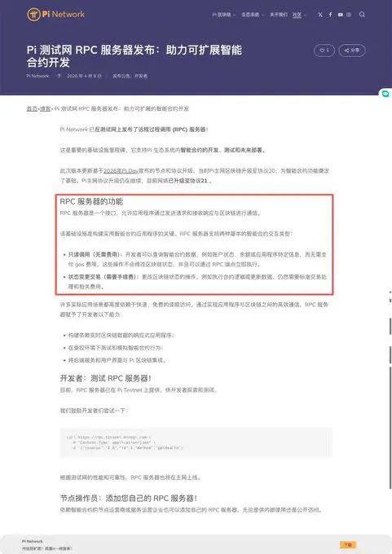Expand the Pi 区块链 menu

[x=224, y=15]
